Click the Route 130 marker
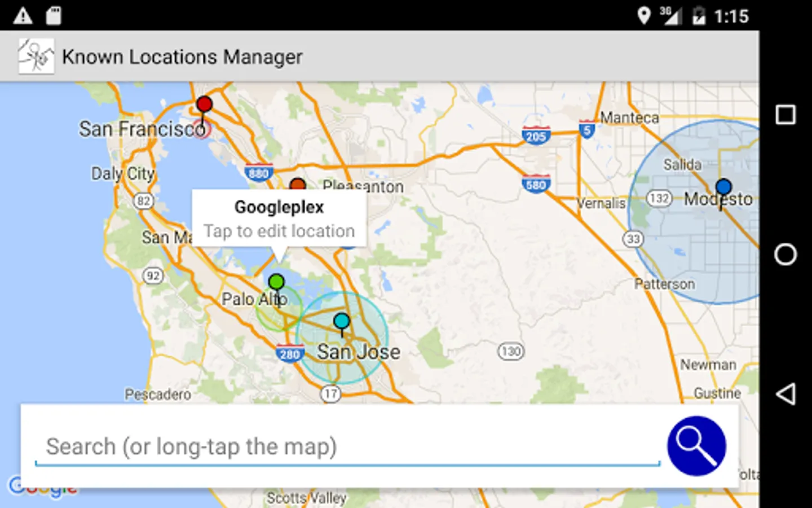The height and width of the screenshot is (508, 812). coord(510,351)
